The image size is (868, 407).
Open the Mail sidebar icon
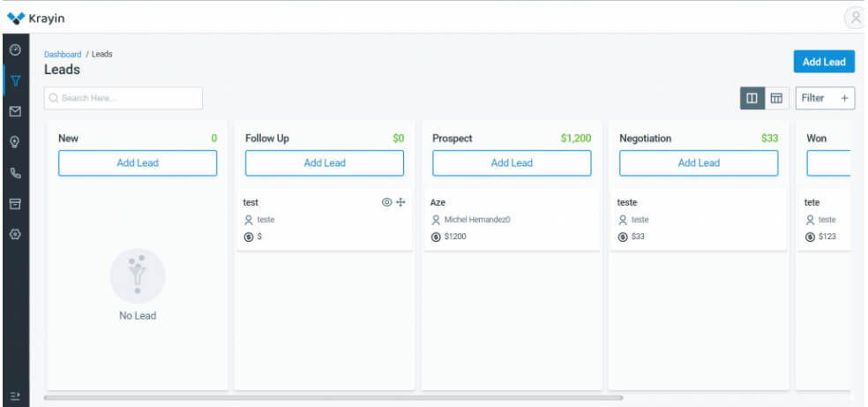pyautogui.click(x=16, y=112)
